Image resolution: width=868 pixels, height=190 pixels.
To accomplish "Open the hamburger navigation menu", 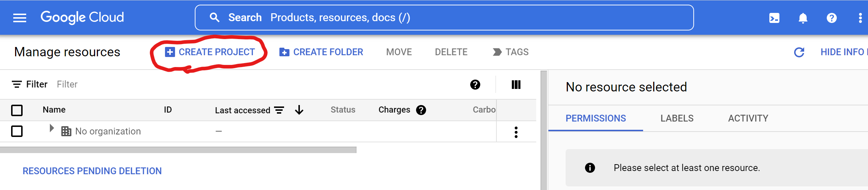I will click(x=20, y=18).
